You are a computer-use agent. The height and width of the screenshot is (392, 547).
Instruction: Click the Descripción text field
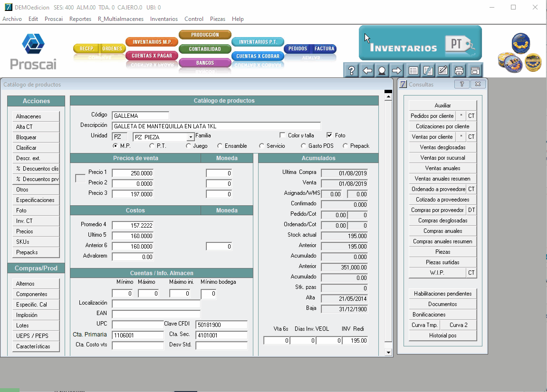coord(216,126)
